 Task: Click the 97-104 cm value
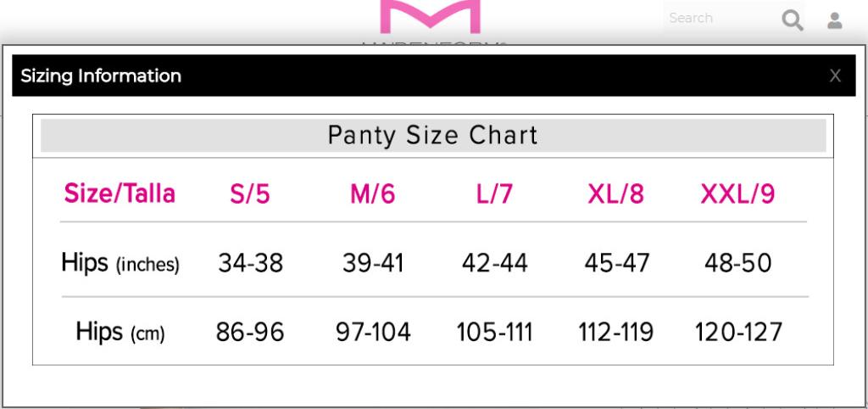tap(373, 332)
